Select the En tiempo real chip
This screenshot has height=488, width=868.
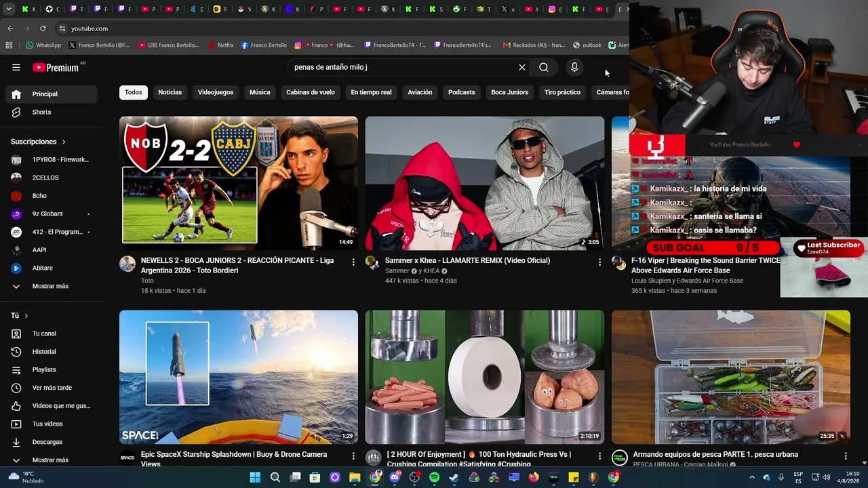371,92
